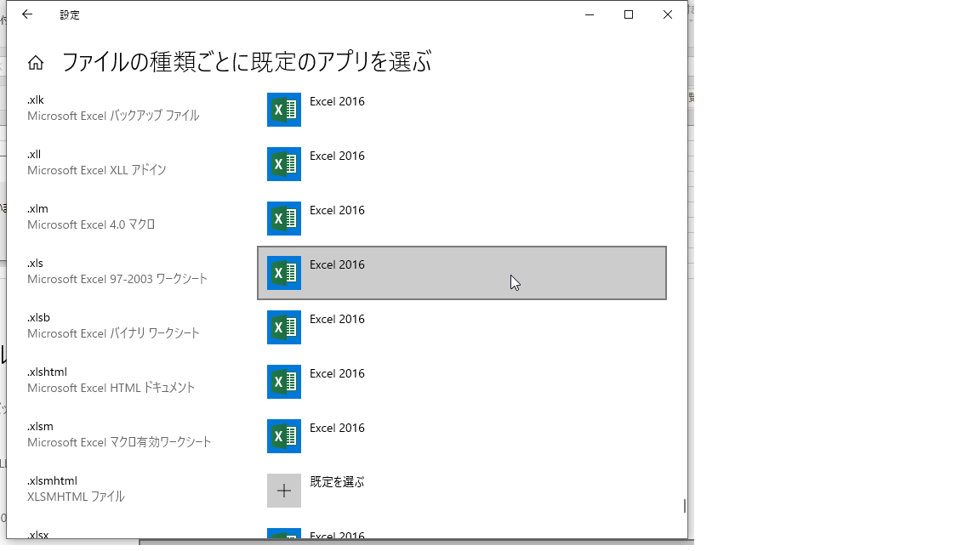The width and height of the screenshot is (980, 551).
Task: Click Excel icon for .xlm macro type
Action: (x=284, y=219)
